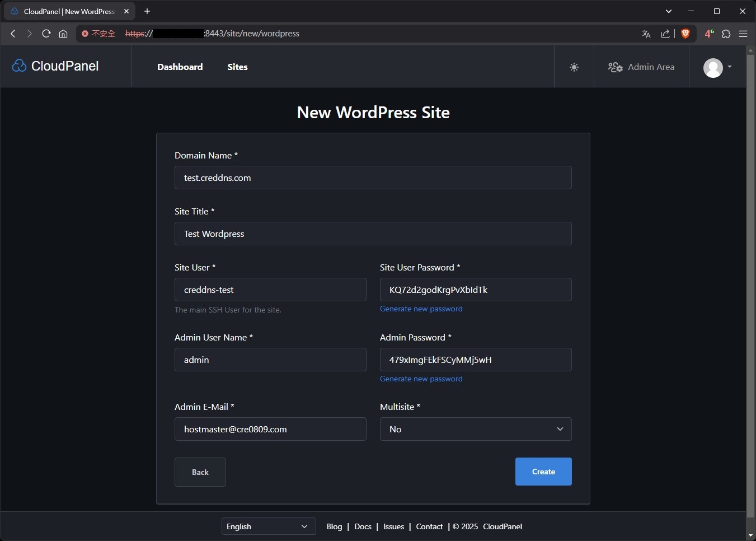This screenshot has width=756, height=541.
Task: Open a new browser tab
Action: (x=147, y=11)
